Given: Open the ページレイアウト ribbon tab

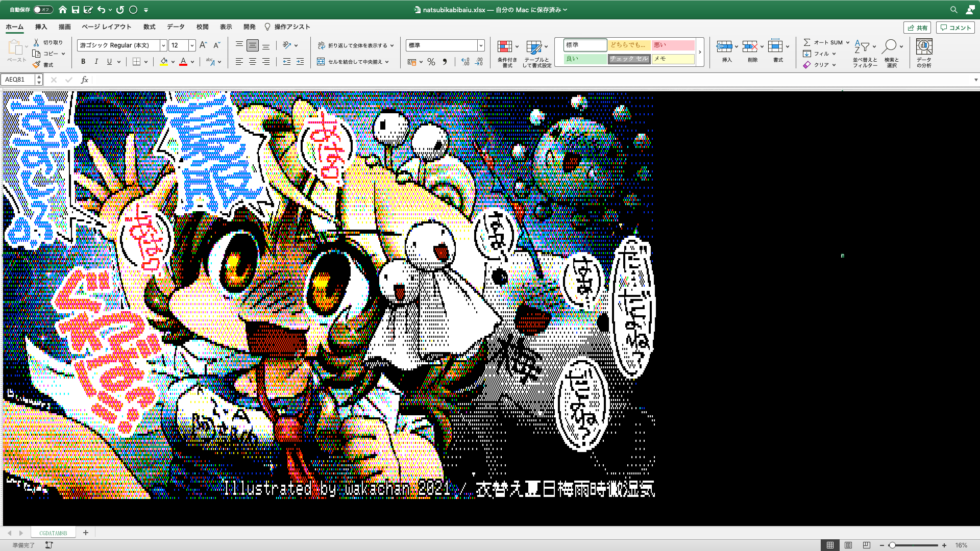Looking at the screenshot, I should pyautogui.click(x=107, y=27).
